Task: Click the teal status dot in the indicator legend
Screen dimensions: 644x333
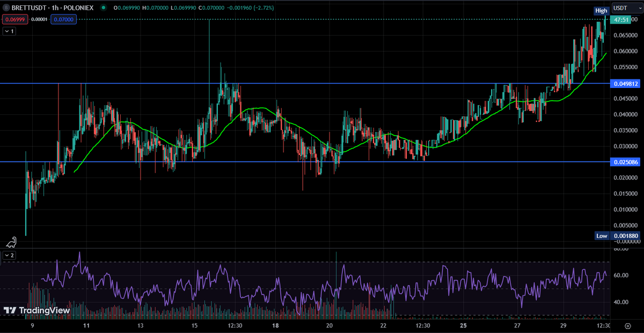Action: tap(103, 8)
